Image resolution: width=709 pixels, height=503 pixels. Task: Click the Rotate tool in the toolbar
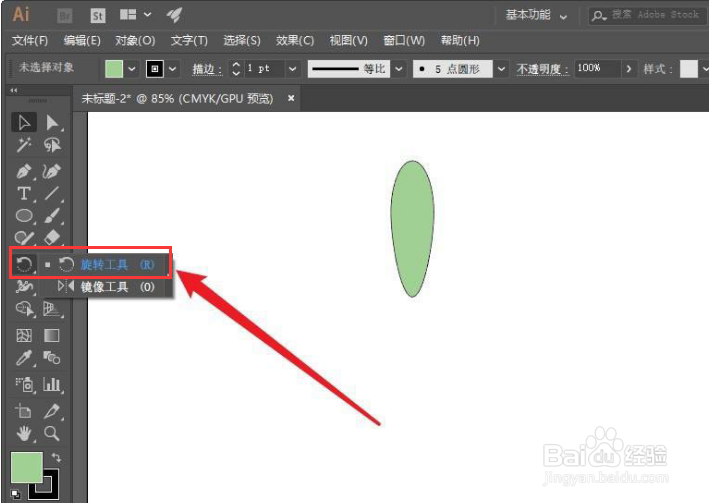pyautogui.click(x=24, y=264)
